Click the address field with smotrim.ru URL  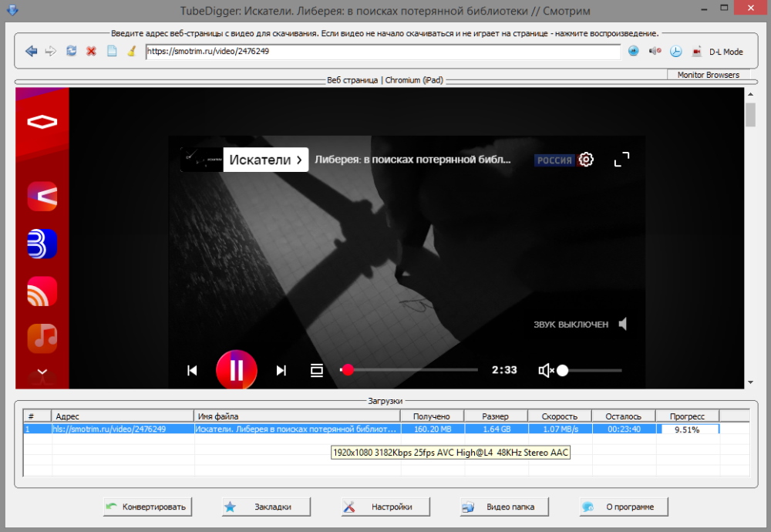383,51
